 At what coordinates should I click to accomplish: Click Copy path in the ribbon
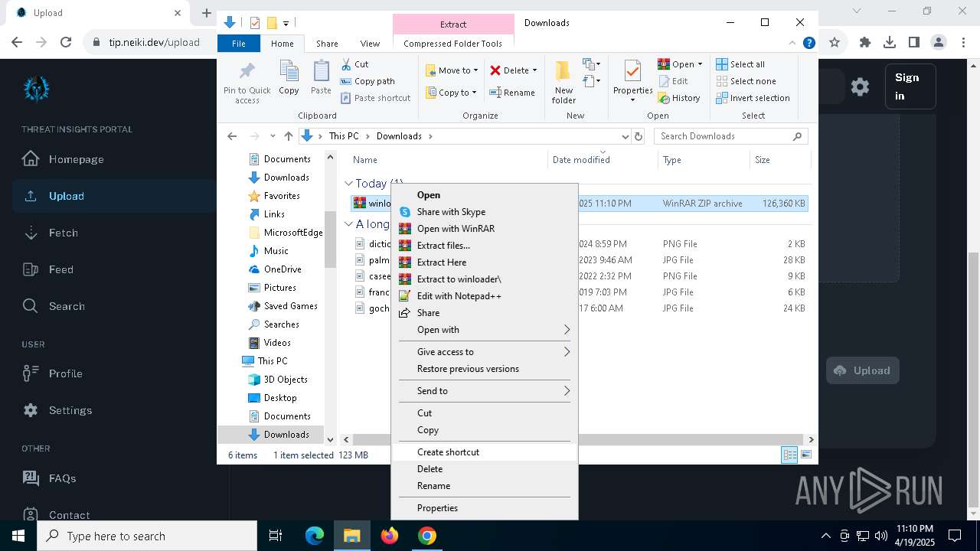coord(367,81)
